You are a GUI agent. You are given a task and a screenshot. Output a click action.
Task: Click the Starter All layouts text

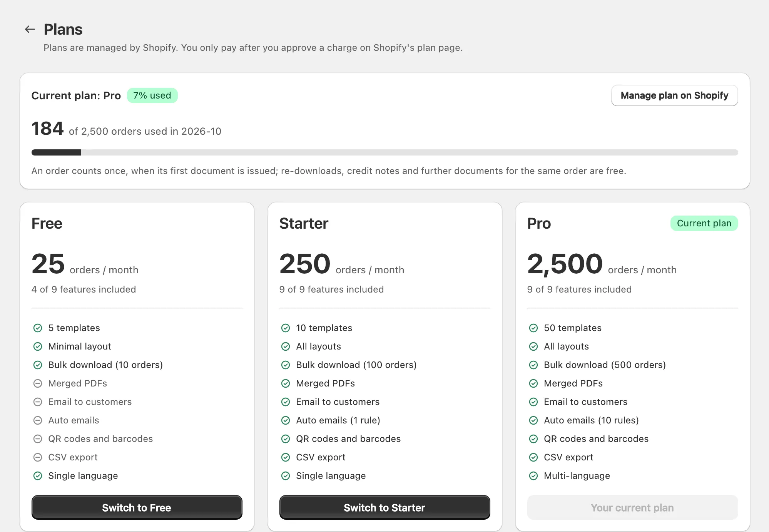point(319,346)
